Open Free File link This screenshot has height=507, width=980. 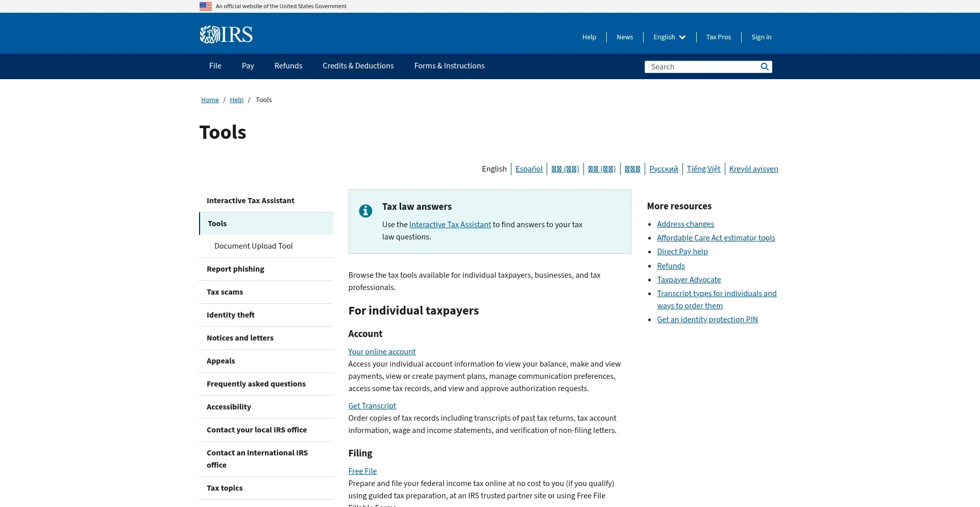coord(362,471)
